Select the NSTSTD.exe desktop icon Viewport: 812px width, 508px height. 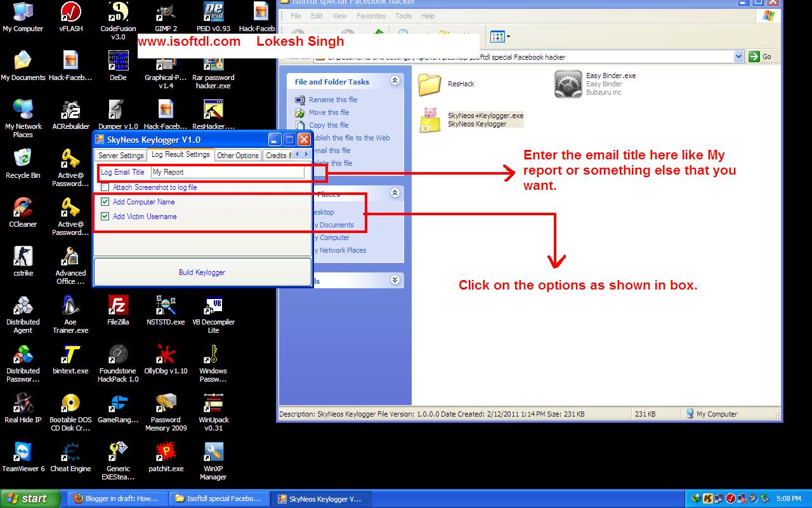coord(166,311)
